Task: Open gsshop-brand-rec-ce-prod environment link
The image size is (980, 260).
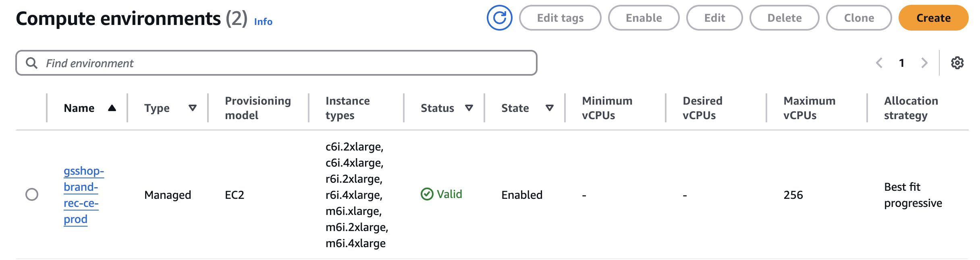Action: point(84,195)
